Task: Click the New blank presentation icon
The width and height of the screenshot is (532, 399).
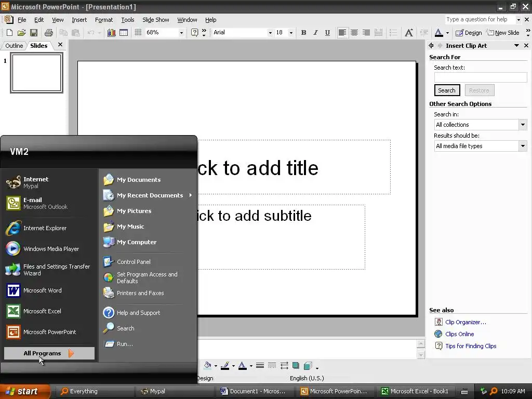Action: tap(9, 33)
